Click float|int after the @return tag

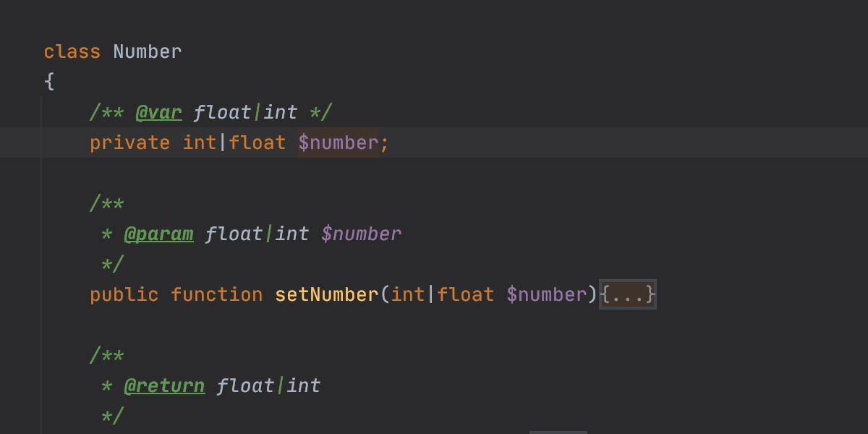click(268, 386)
